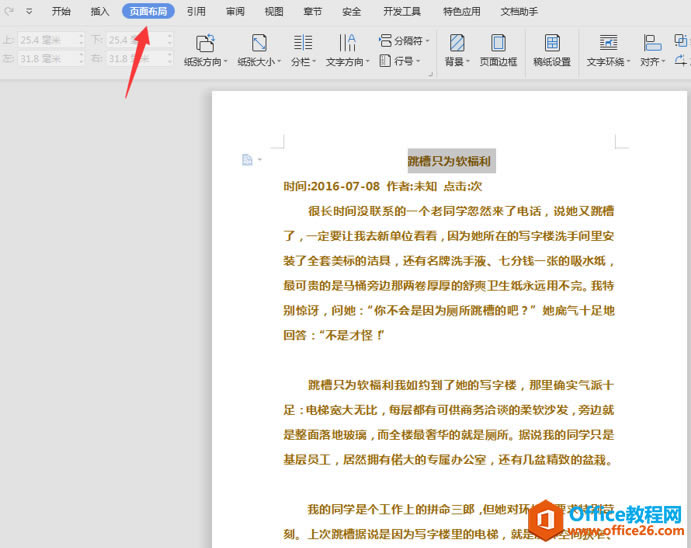Click the 背景 background icon
The height and width of the screenshot is (548, 691).
[457, 43]
